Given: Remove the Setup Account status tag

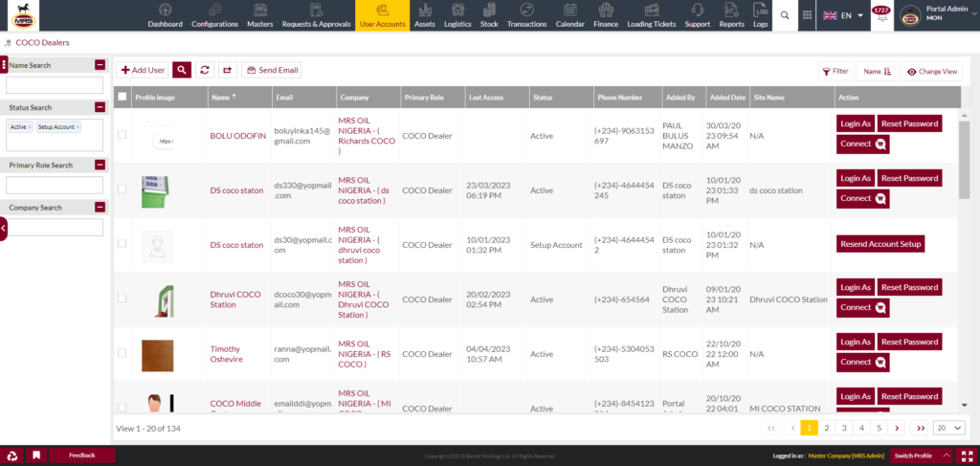Looking at the screenshot, I should (x=78, y=127).
